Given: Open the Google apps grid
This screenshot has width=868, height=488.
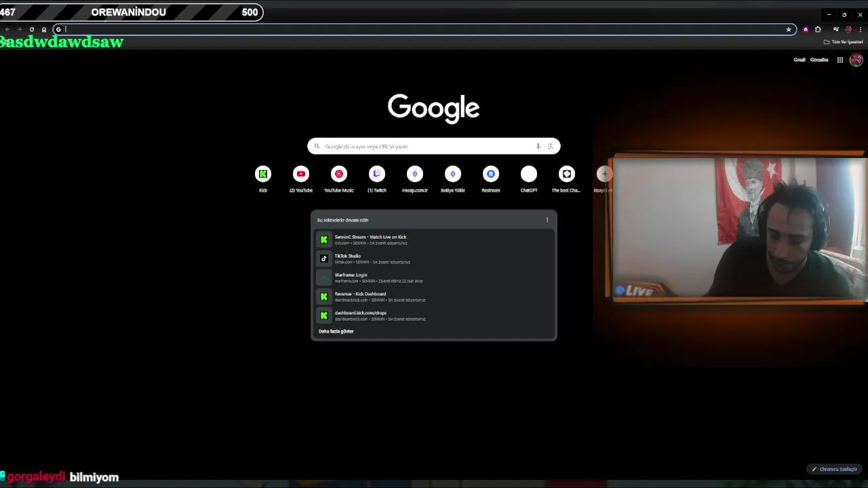Looking at the screenshot, I should tap(840, 60).
